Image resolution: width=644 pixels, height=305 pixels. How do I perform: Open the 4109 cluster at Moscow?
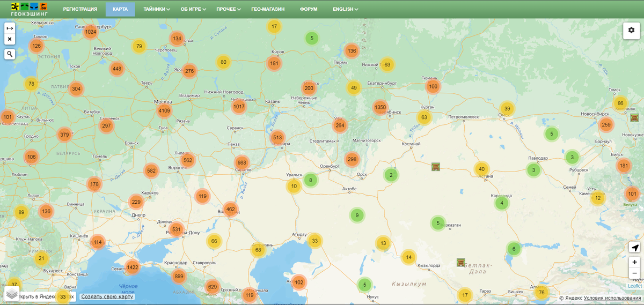coord(164,111)
